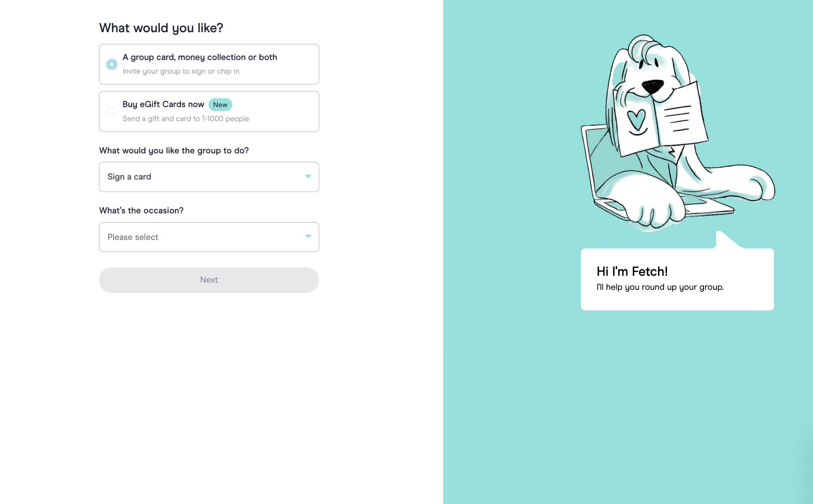Image resolution: width=813 pixels, height=504 pixels.
Task: Click the "Send a gift and card" subtitle
Action: tap(186, 119)
